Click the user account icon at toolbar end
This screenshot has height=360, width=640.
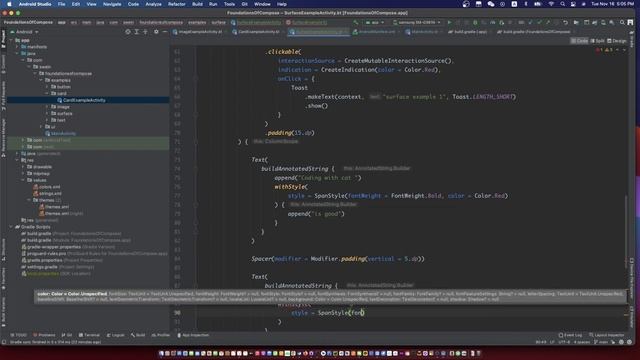coord(631,22)
